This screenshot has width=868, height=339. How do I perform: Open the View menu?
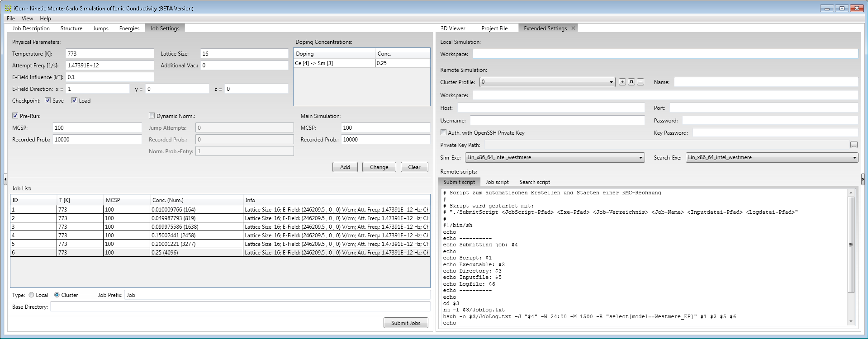27,19
